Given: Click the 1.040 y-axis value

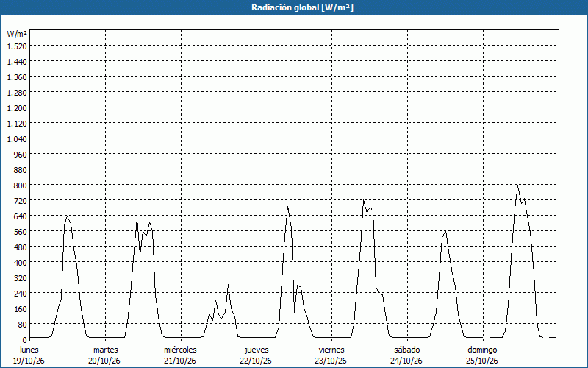Looking at the screenshot, I should [16, 139].
